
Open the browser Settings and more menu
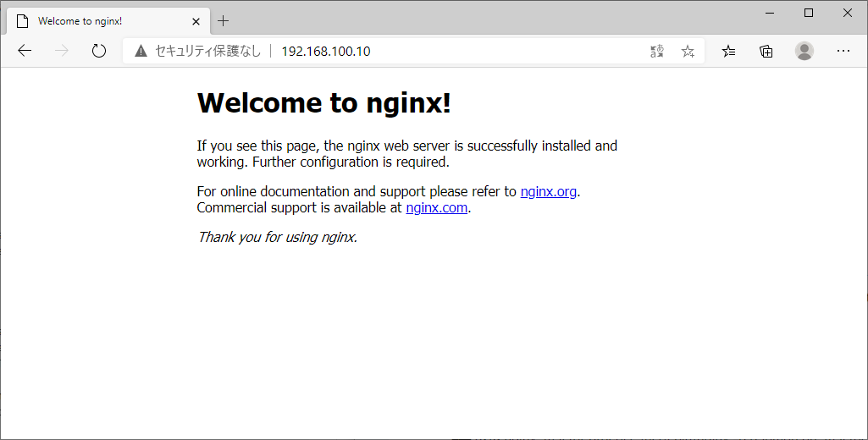(x=843, y=51)
